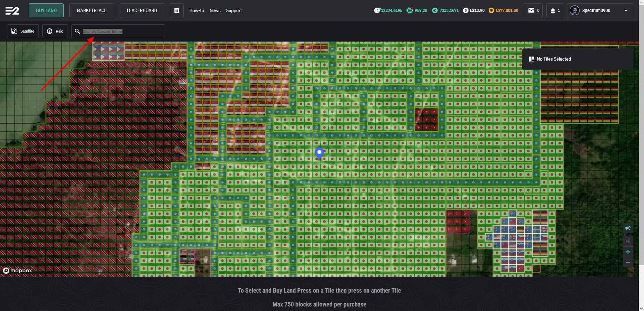Image resolution: width=644 pixels, height=311 pixels.
Task: Open the document icon next to Leaderboard
Action: click(177, 10)
